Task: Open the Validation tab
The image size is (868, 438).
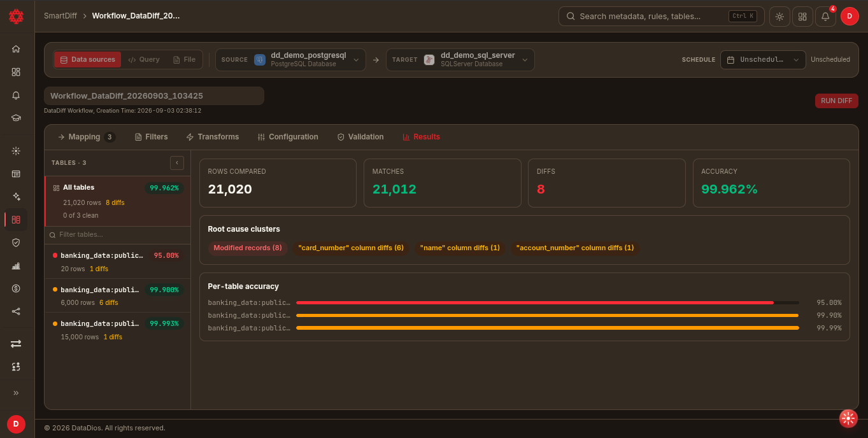Action: tap(360, 137)
